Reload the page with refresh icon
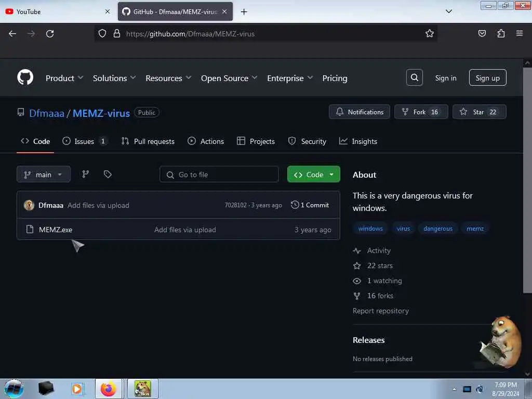532x399 pixels. coord(50,34)
